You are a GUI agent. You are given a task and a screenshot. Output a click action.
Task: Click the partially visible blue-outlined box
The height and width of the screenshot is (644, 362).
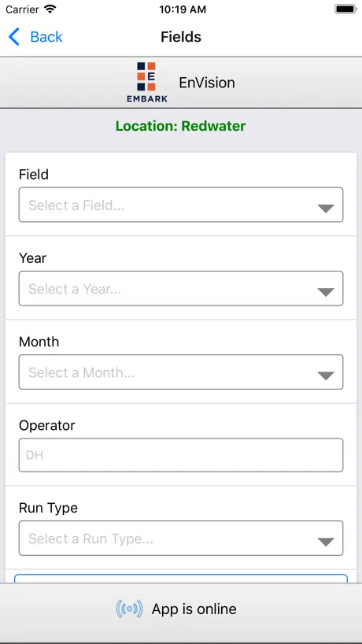pos(181,579)
